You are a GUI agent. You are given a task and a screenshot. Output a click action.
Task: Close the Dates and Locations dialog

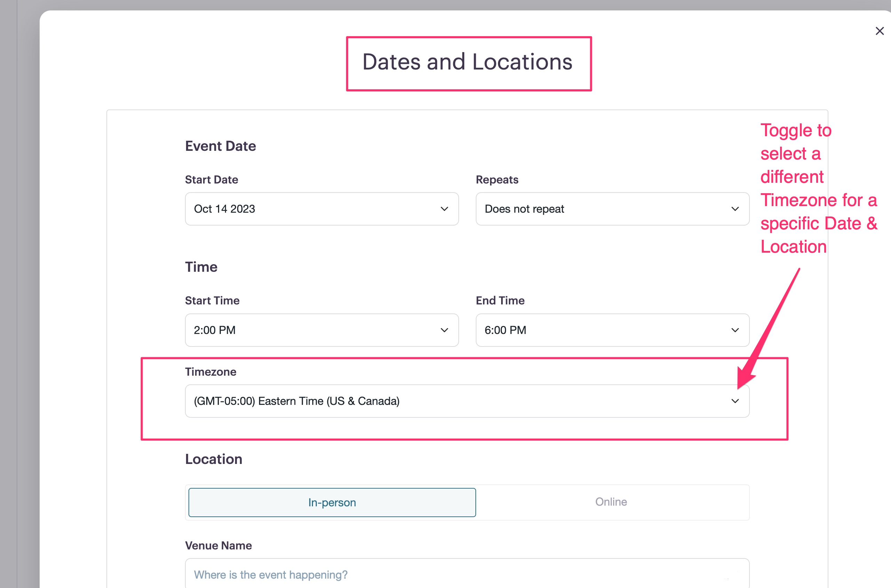coord(880,31)
